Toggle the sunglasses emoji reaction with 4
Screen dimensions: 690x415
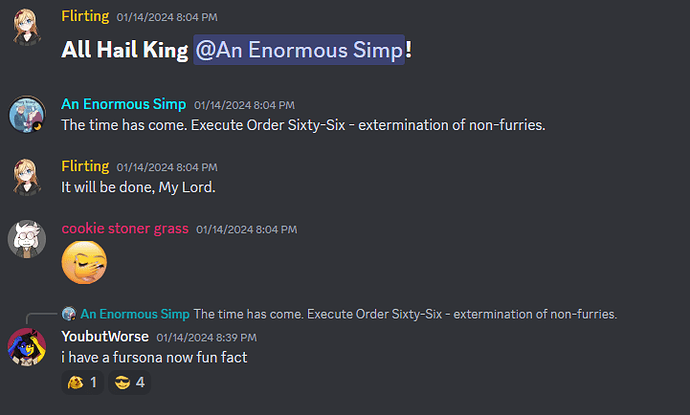click(129, 382)
